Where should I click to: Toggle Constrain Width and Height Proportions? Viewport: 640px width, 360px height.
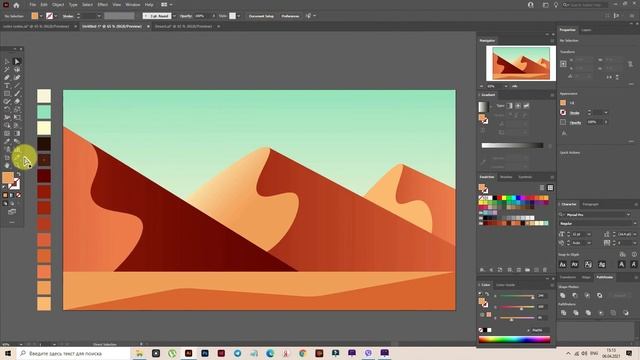(x=630, y=64)
